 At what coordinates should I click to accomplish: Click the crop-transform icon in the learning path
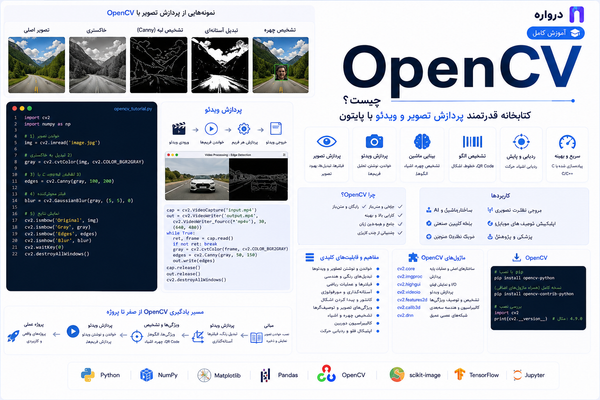[x=198, y=336]
